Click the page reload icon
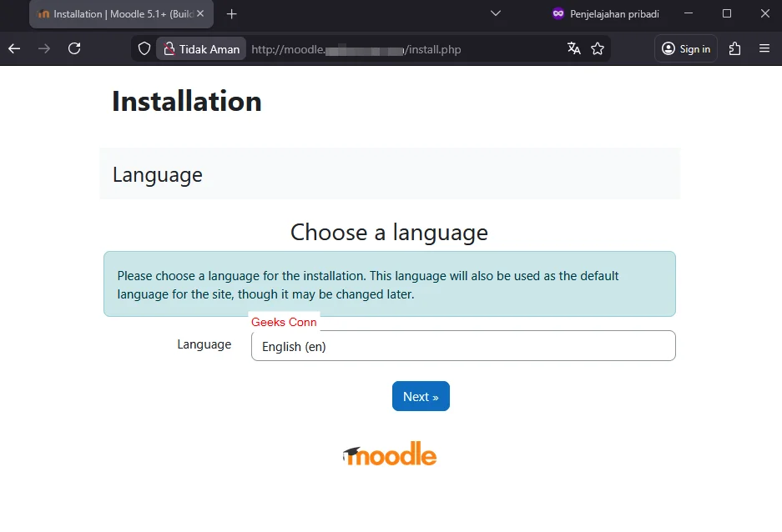Image resolution: width=782 pixels, height=532 pixels. point(73,48)
